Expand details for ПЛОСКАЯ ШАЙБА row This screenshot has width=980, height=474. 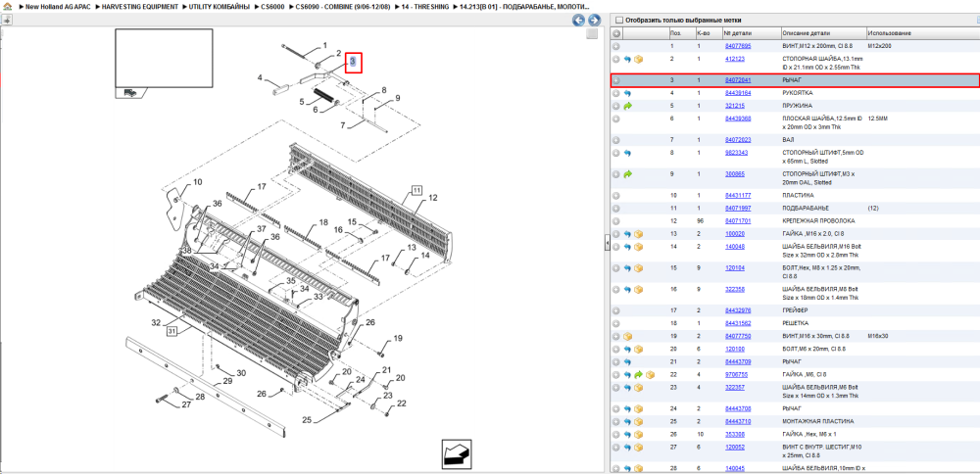pos(616,118)
